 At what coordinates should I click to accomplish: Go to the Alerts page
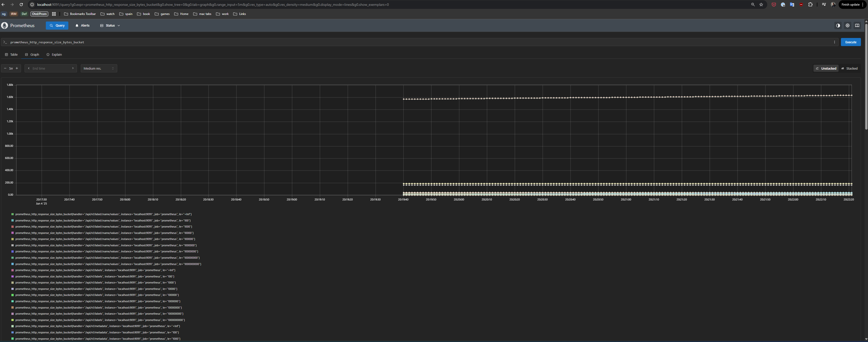point(83,26)
